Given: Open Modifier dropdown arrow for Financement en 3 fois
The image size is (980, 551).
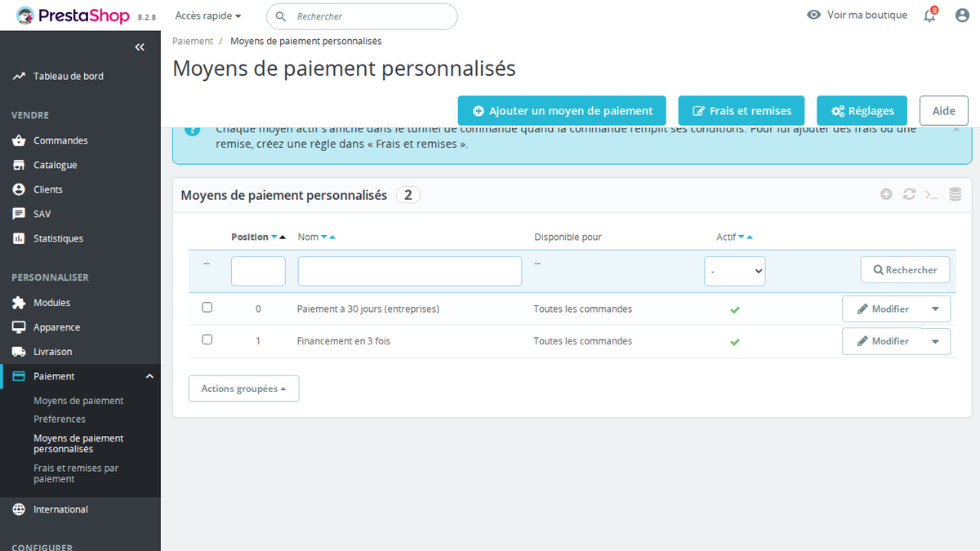Looking at the screenshot, I should tap(935, 341).
